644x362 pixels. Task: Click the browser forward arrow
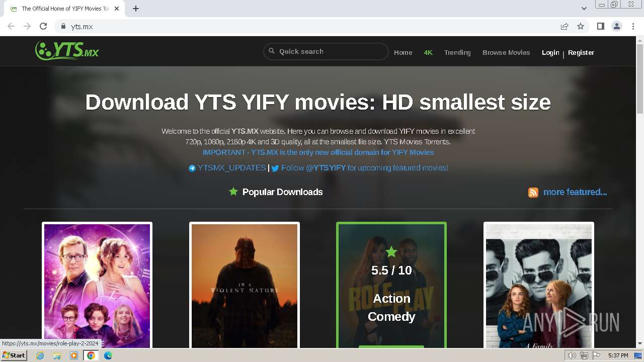tap(27, 26)
